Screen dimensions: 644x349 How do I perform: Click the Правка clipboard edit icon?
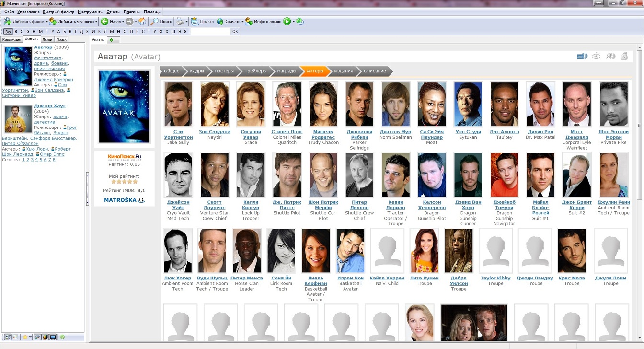click(x=195, y=22)
